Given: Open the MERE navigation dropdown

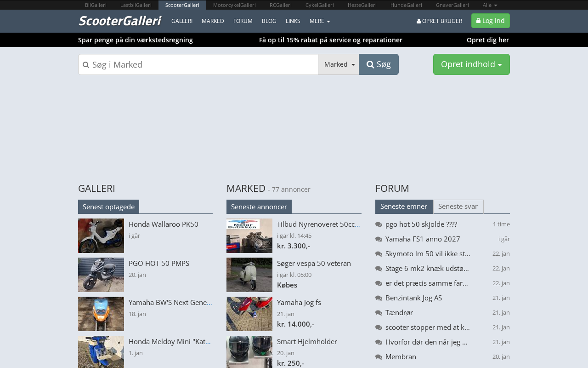Looking at the screenshot, I should [320, 21].
